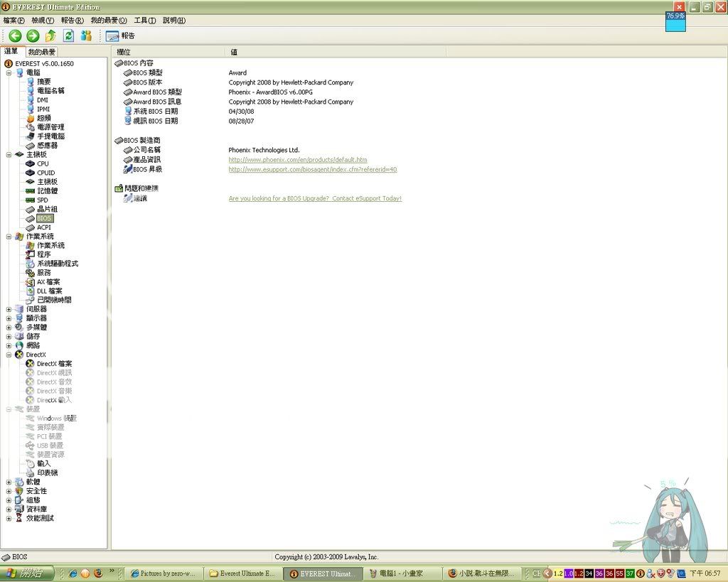Open the phoenix.com product info link
Viewport: 728px width, 582px height.
click(x=297, y=160)
